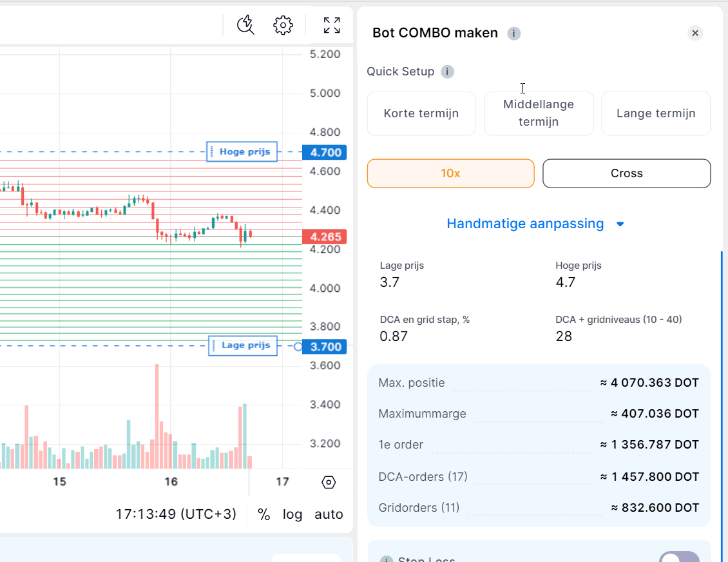
Task: Expand chart to fullscreen
Action: coord(332,25)
